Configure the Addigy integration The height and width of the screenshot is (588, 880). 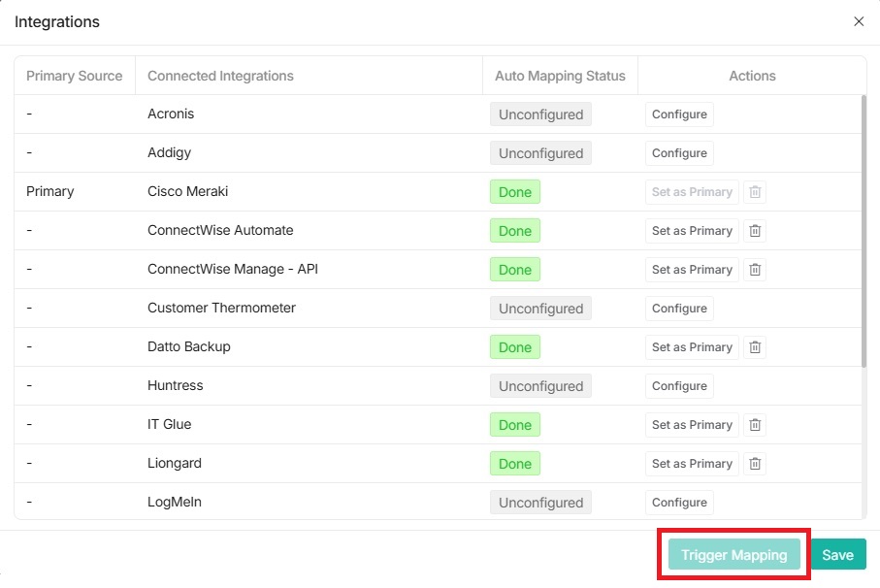pyautogui.click(x=678, y=152)
